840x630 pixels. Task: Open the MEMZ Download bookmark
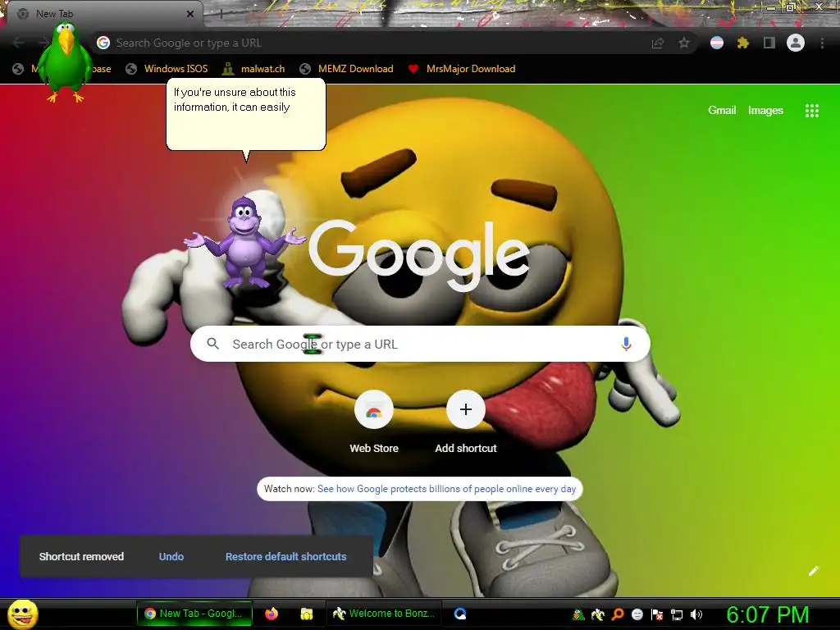click(x=347, y=69)
